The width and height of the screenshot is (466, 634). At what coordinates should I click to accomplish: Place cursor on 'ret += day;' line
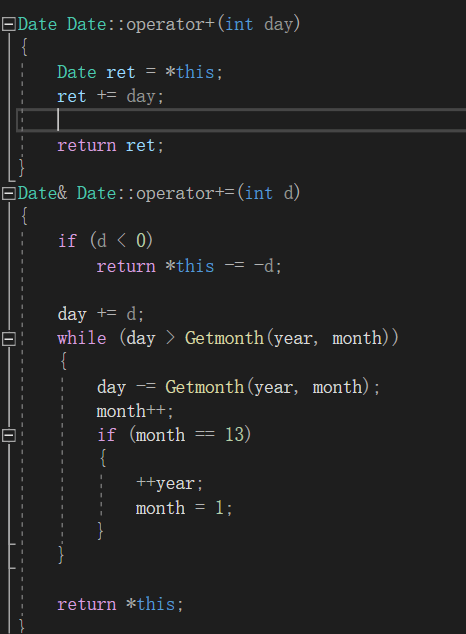[x=110, y=97]
